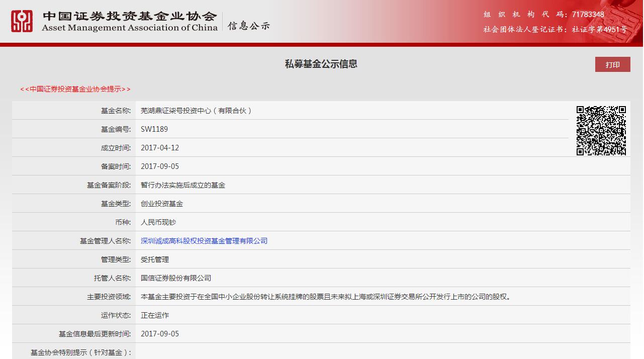The image size is (644, 359).
Task: Click the 中国证券投资基金业协会 header title
Action: click(130, 16)
